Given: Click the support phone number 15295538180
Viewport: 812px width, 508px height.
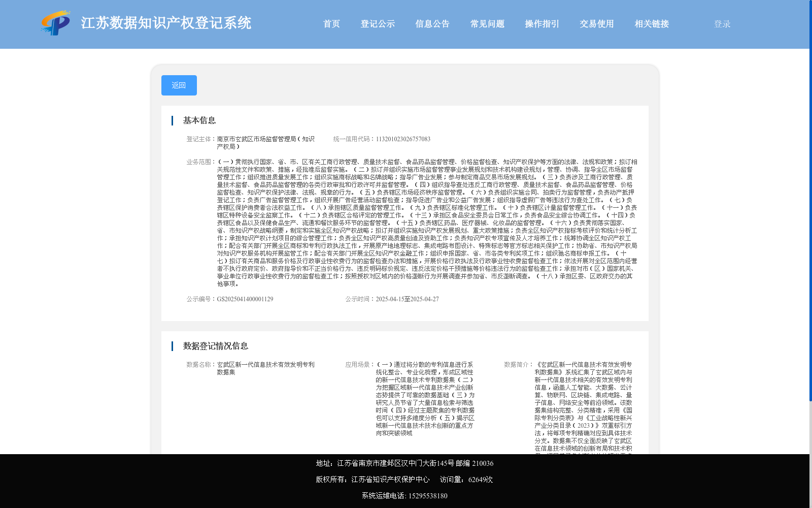Looking at the screenshot, I should (428, 496).
